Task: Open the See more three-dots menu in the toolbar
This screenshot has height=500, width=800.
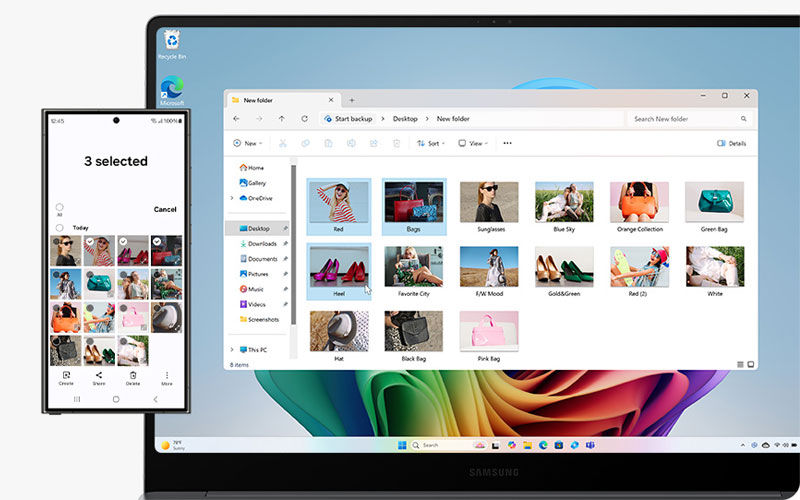Action: (507, 144)
